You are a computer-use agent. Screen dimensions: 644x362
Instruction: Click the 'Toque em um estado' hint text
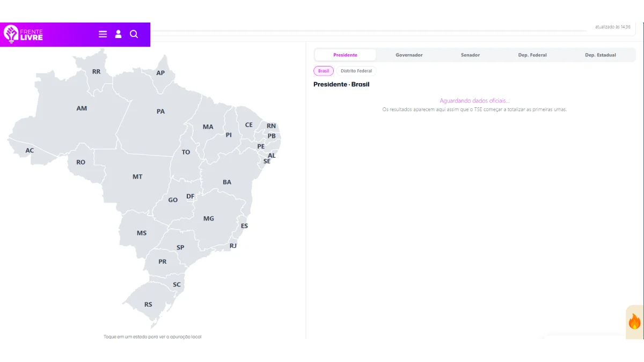pos(152,337)
